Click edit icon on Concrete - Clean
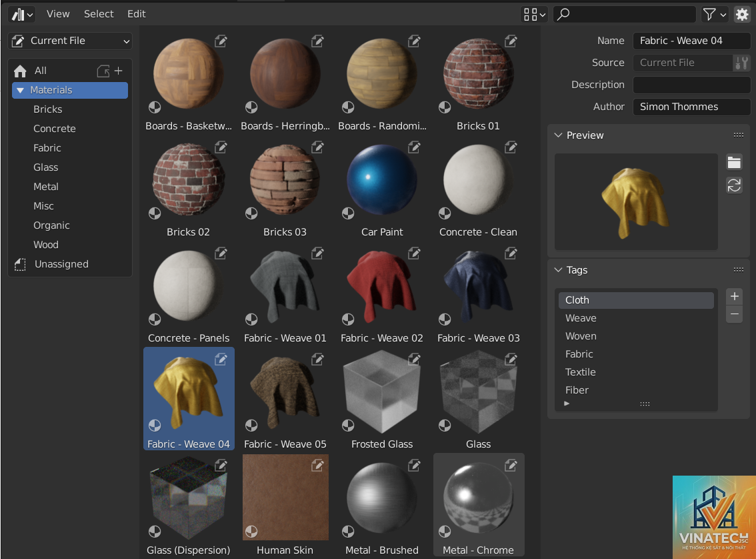 (511, 147)
